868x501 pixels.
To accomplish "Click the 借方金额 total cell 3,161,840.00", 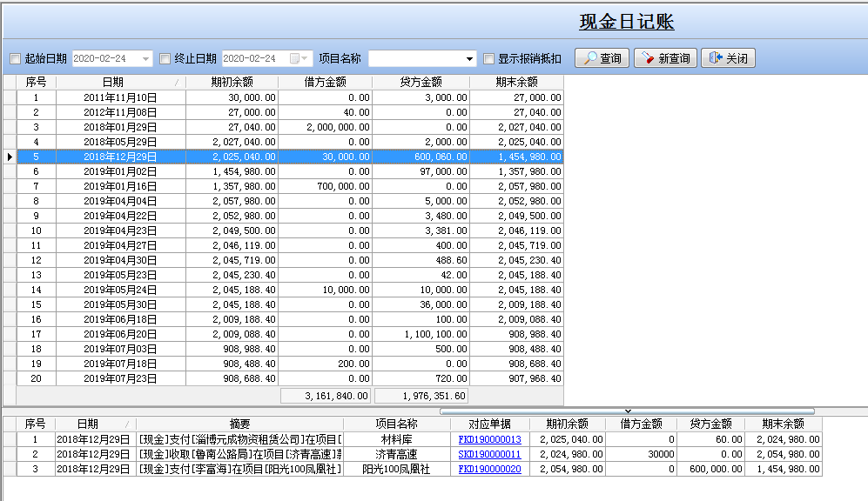I will (x=326, y=394).
